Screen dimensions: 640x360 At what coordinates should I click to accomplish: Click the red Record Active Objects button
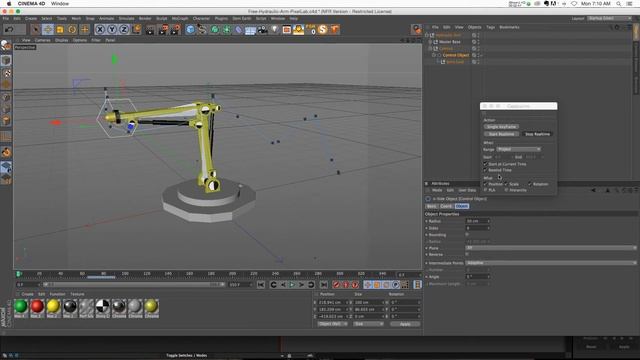336,284
